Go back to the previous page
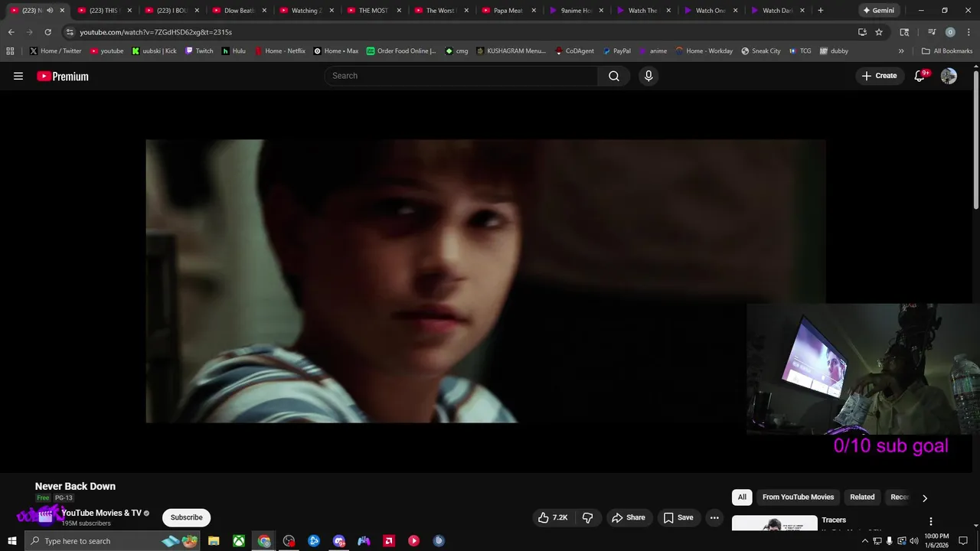980x551 pixels. coord(11,32)
